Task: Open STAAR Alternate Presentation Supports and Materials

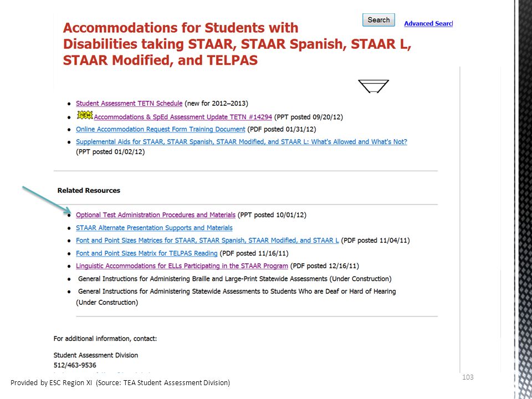Action: (155, 228)
